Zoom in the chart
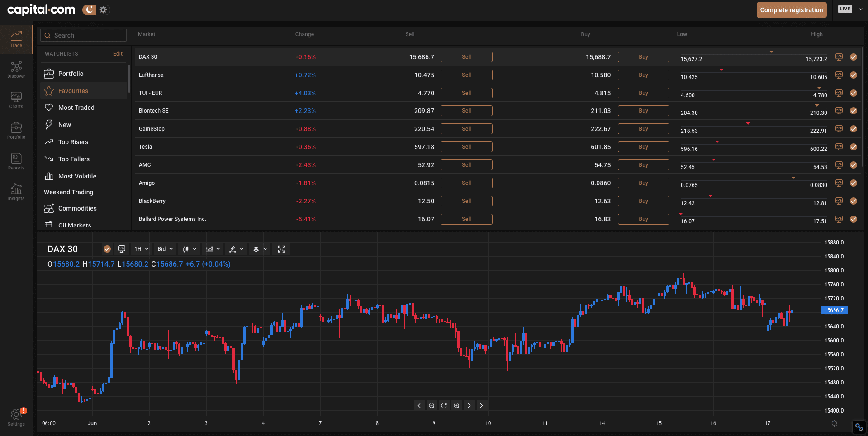Viewport: 868px width, 436px height. tap(457, 405)
